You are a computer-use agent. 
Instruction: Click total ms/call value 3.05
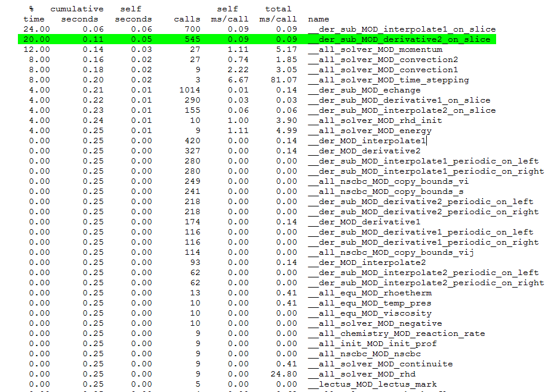287,70
